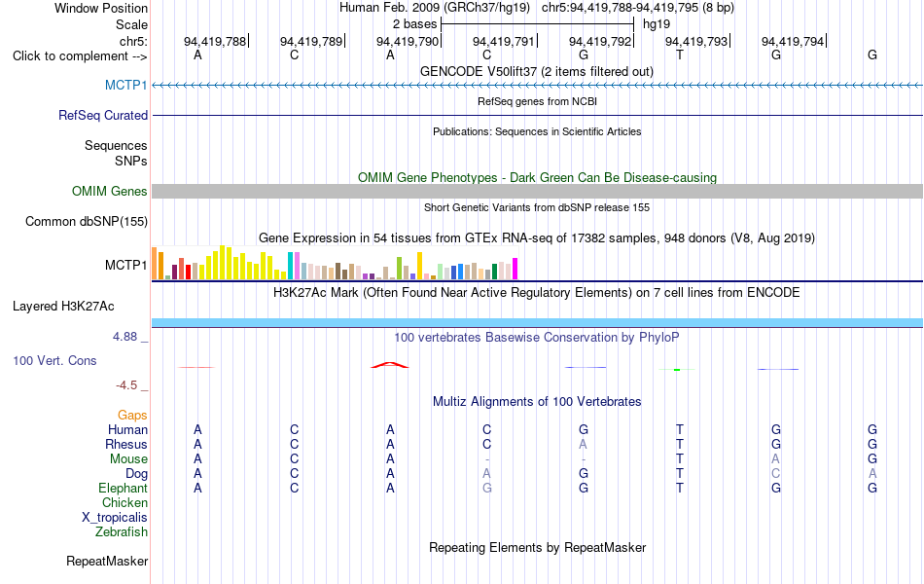Click the MCTP1 blue arrowed gene line
Viewport: 924px width, 584px height.
click(538, 86)
